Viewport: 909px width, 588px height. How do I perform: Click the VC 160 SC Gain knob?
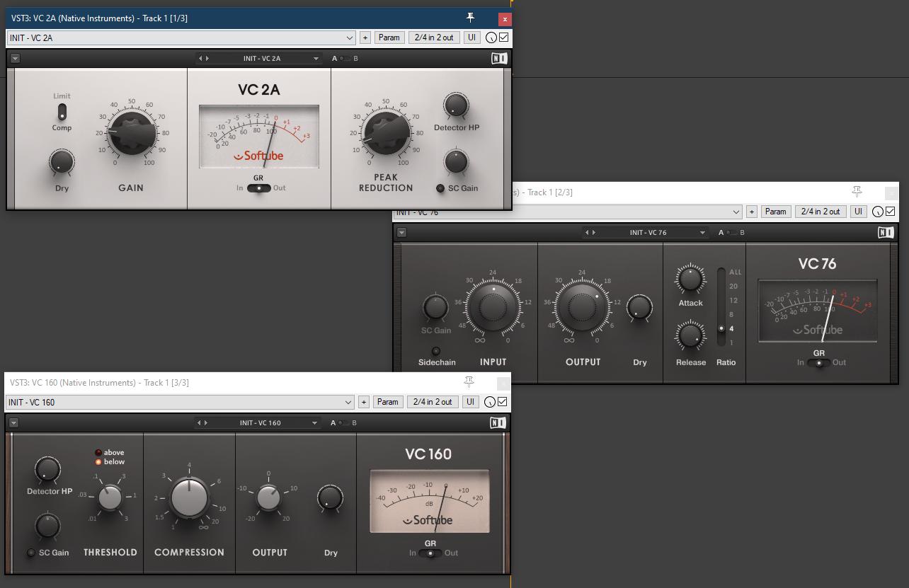47,526
